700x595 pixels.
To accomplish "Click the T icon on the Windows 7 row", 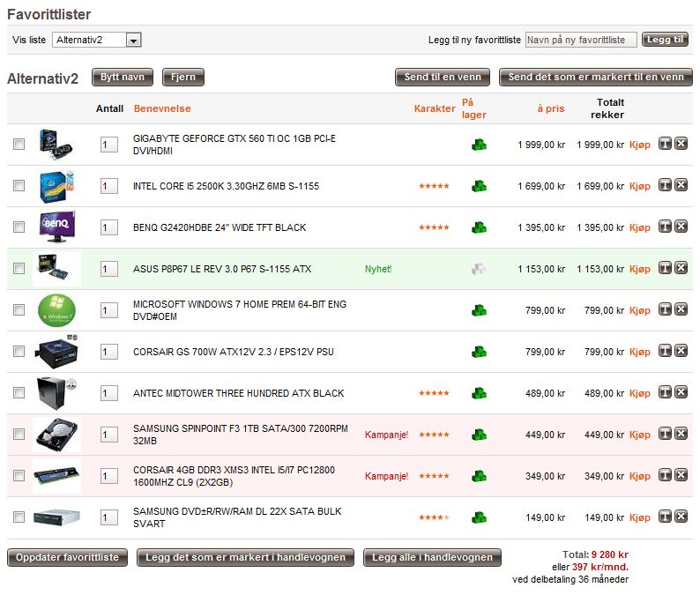I will point(666,309).
